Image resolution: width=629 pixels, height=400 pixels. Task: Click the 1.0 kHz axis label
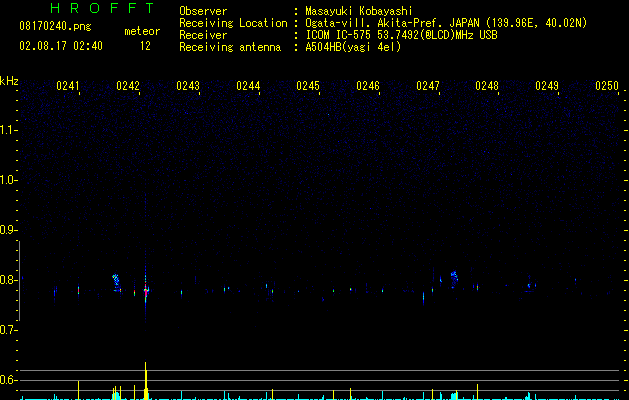click(8, 180)
